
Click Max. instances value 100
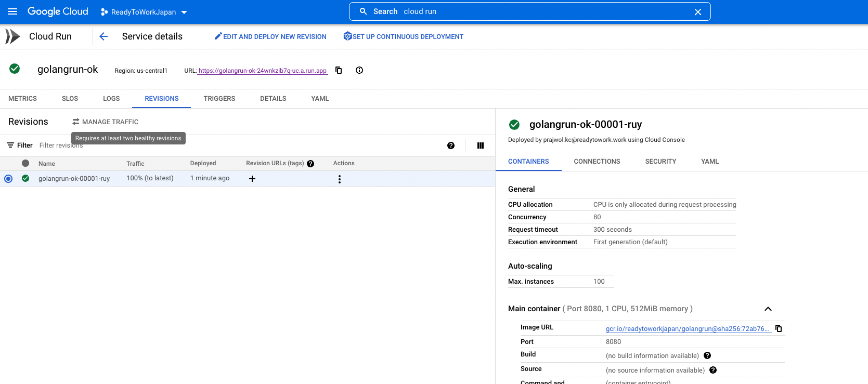599,282
